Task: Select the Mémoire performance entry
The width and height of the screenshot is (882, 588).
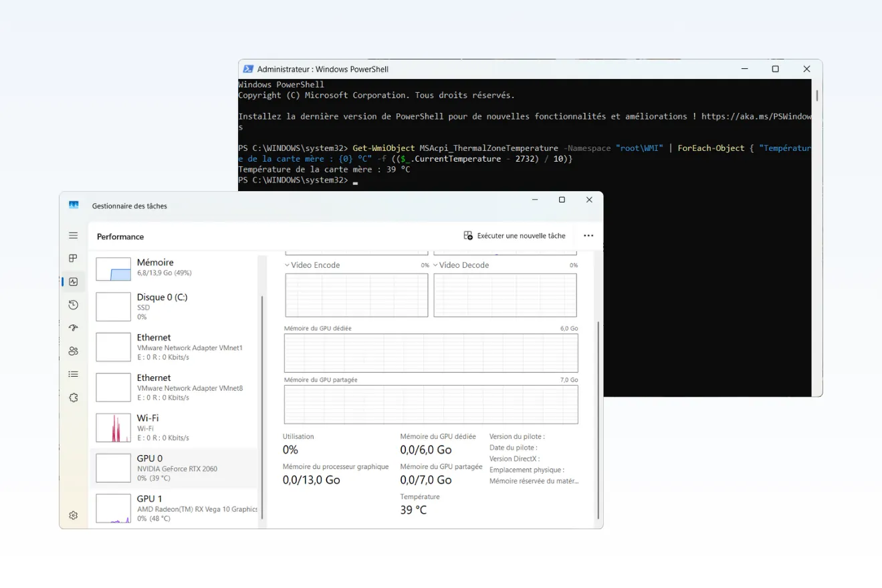Action: click(x=174, y=267)
